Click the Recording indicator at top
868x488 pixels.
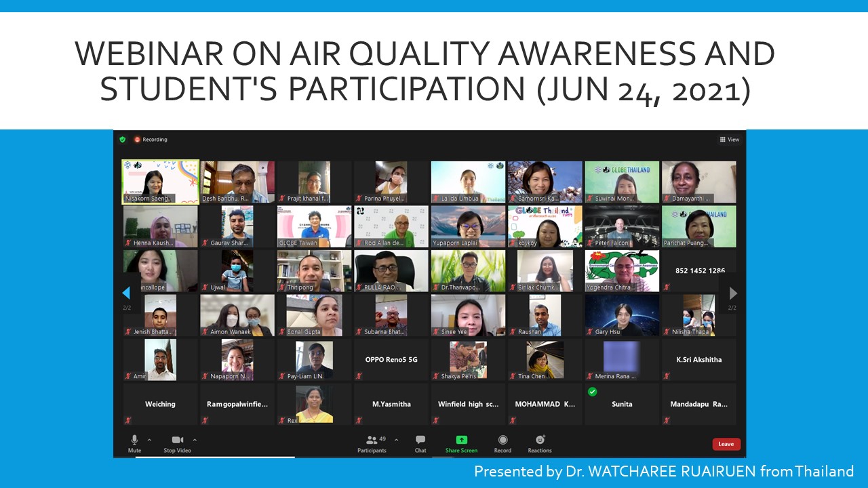(151, 140)
